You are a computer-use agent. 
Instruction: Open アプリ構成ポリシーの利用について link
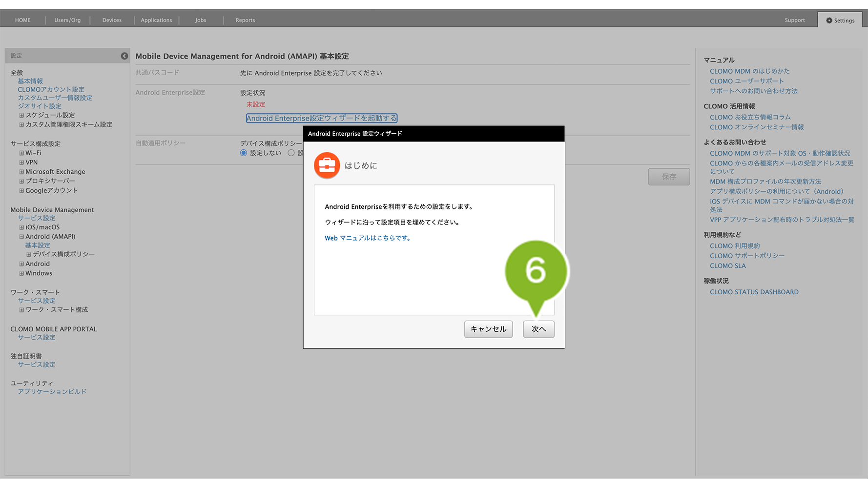tap(777, 191)
